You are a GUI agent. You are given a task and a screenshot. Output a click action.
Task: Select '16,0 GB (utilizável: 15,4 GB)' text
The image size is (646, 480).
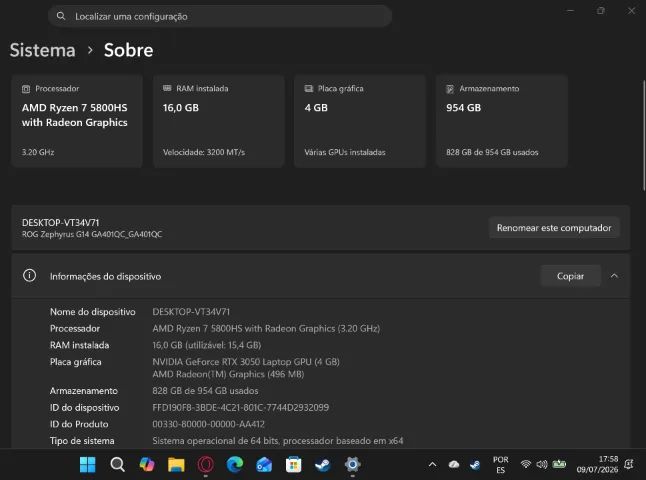(207, 345)
